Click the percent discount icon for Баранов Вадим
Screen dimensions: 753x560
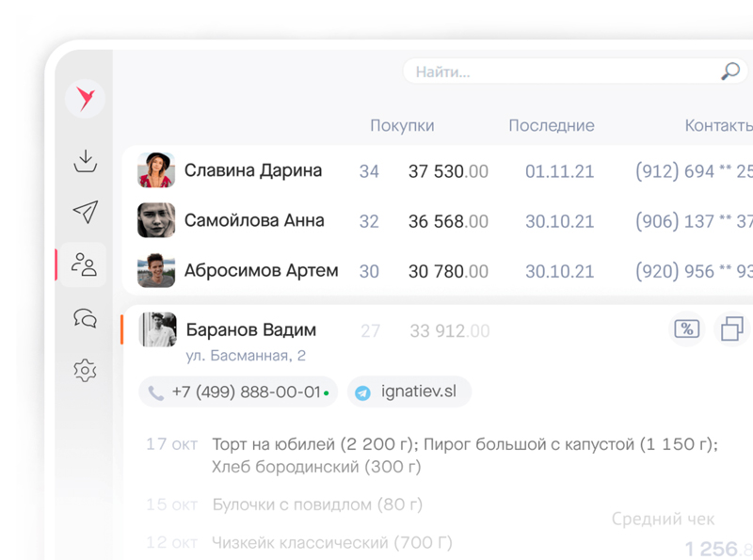click(687, 329)
